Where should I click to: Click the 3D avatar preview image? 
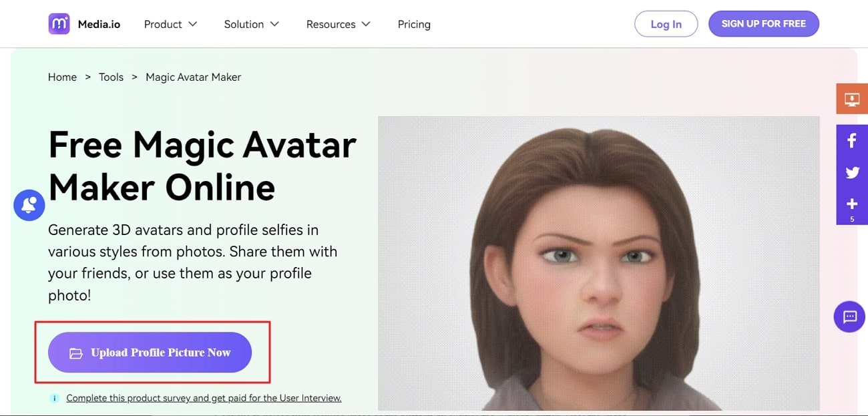point(598,263)
